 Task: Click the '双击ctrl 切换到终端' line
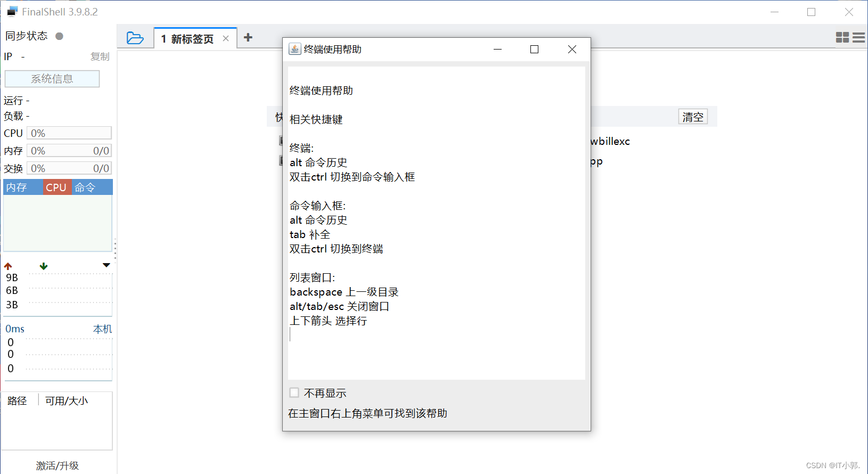pos(336,249)
